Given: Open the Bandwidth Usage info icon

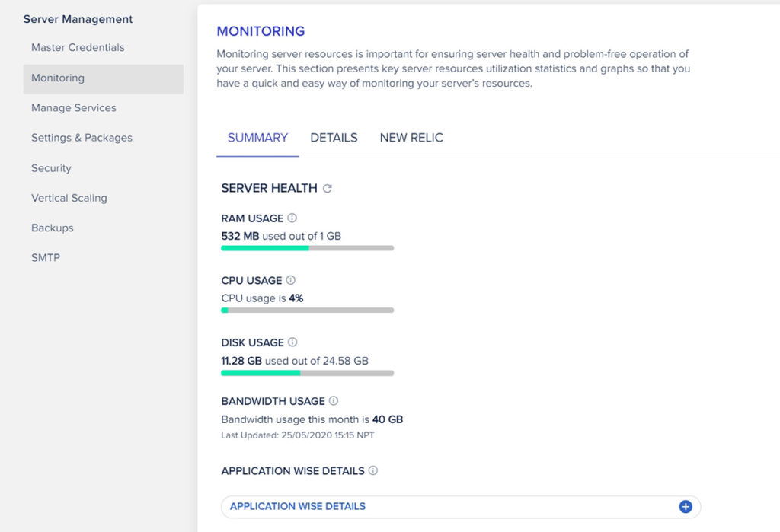Looking at the screenshot, I should [x=334, y=401].
